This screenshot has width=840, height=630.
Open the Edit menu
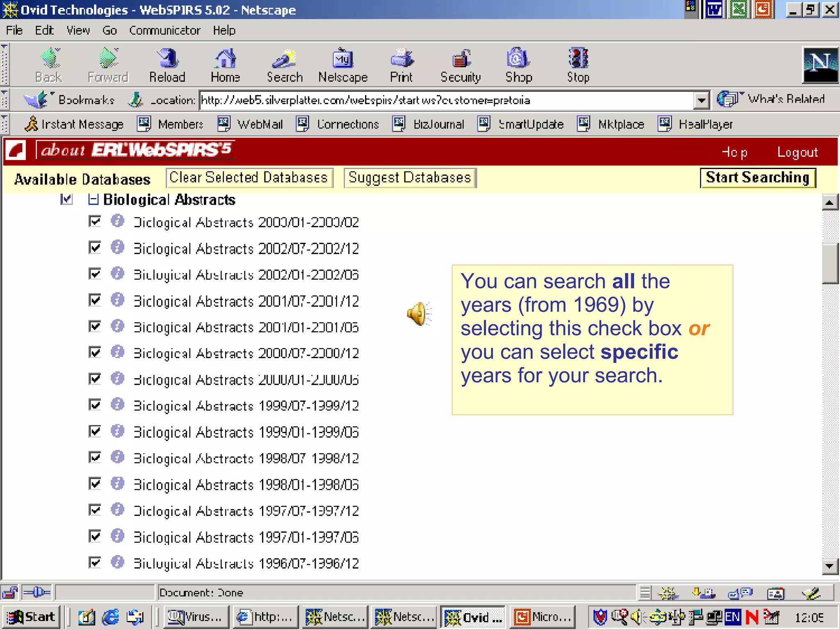tap(44, 30)
